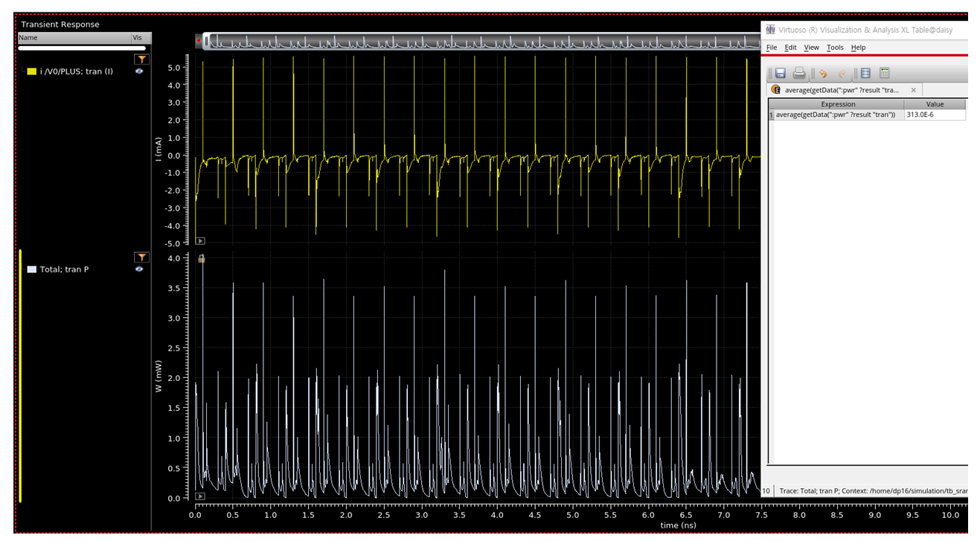Click the Vis column header in trace legend
This screenshot has width=980, height=541.
(x=141, y=38)
